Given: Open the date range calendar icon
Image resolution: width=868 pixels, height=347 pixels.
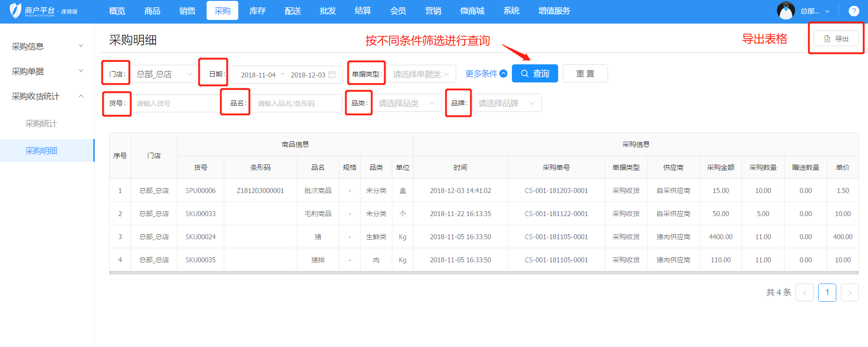Looking at the screenshot, I should [x=332, y=75].
